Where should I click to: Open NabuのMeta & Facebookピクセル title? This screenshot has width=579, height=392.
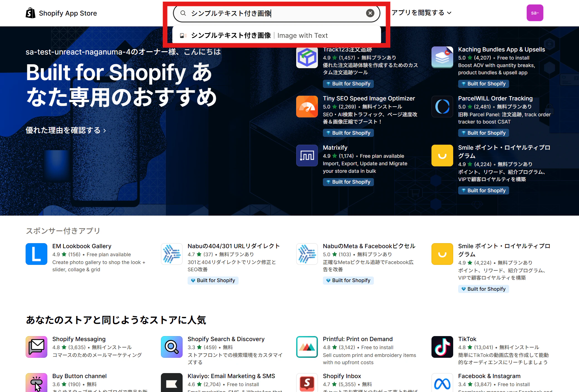pos(369,246)
